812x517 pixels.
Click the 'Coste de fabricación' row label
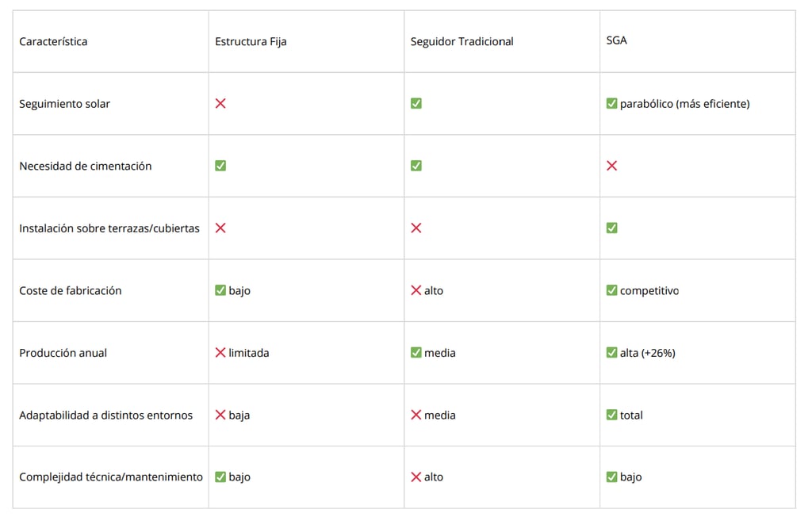[71, 290]
